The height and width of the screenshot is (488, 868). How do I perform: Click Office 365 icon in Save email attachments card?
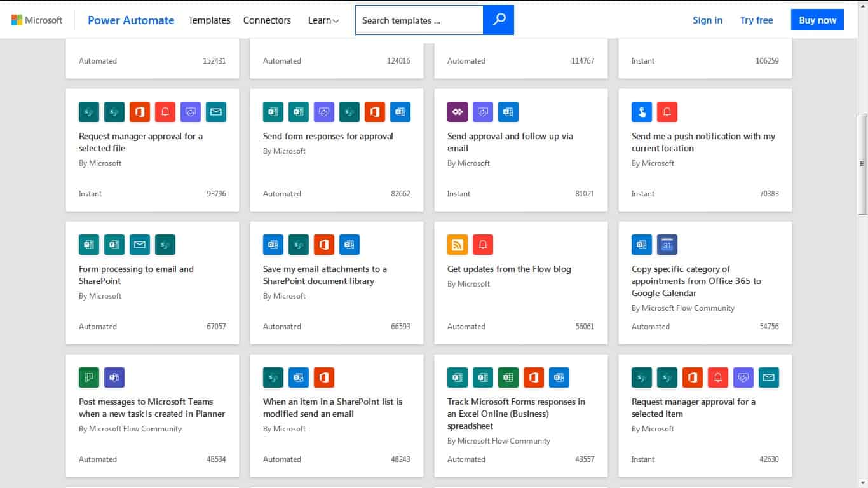324,245
